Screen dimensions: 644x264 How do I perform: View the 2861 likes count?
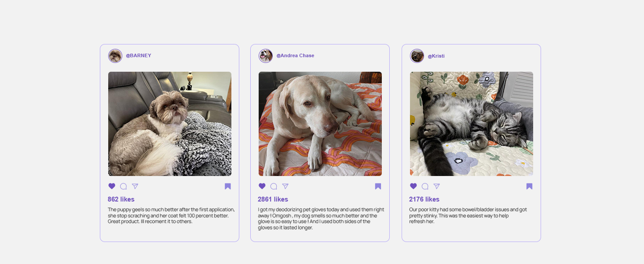273,199
